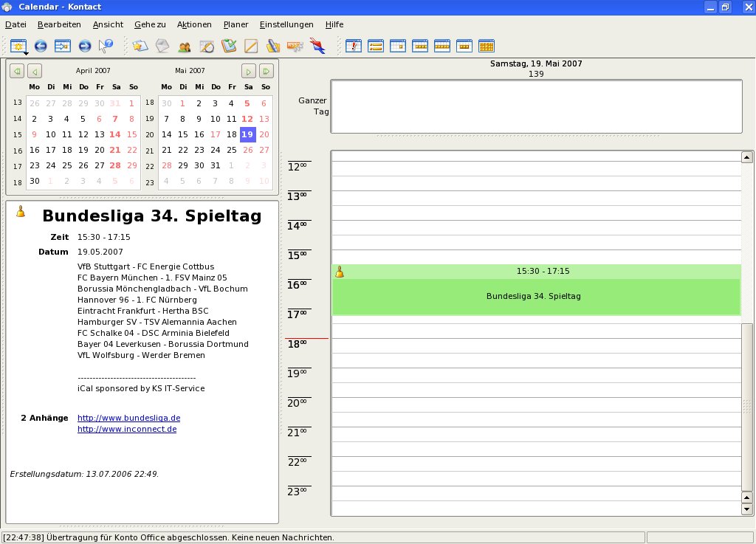The image size is (756, 544).
Task: Select 12 in the Mai 2007 calendar
Action: [x=247, y=119]
